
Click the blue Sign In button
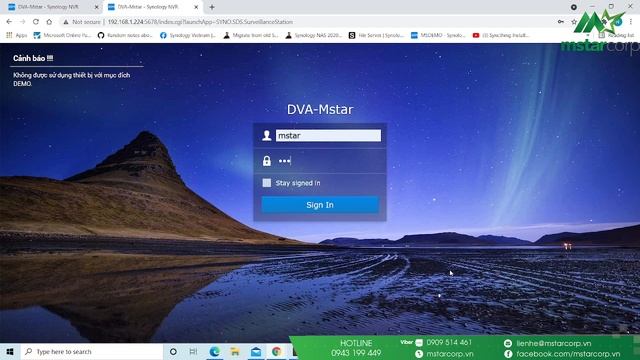click(320, 205)
